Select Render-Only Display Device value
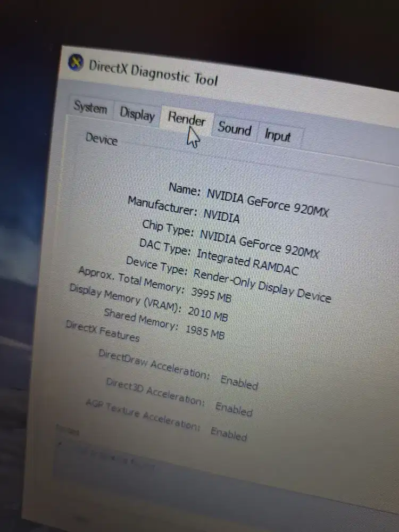 coord(262,285)
